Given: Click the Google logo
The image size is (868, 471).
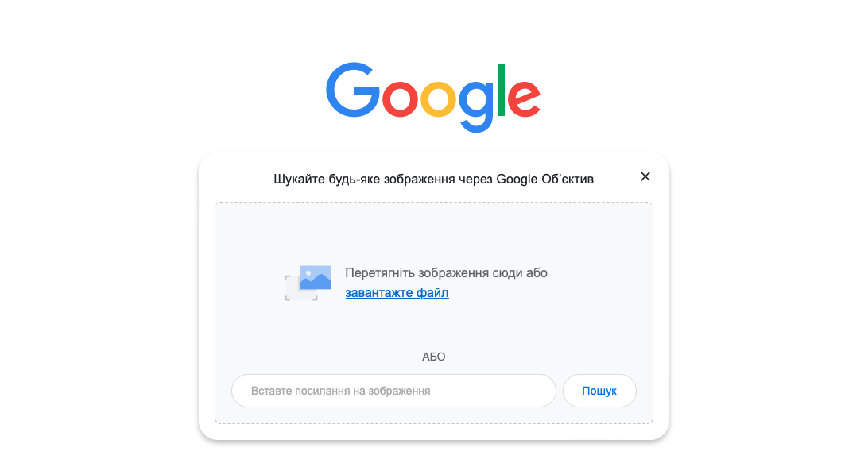Looking at the screenshot, I should click(433, 97).
